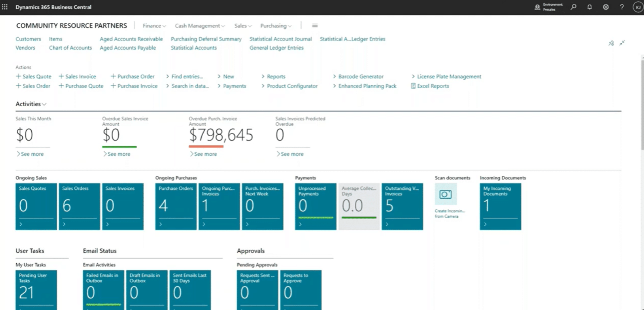This screenshot has height=310, width=644.
Task: Click See more under Overdue Sales Invoice
Action: [117, 154]
